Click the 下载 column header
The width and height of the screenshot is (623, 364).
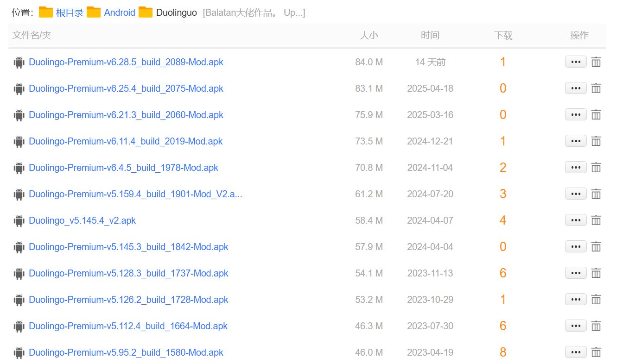[503, 35]
